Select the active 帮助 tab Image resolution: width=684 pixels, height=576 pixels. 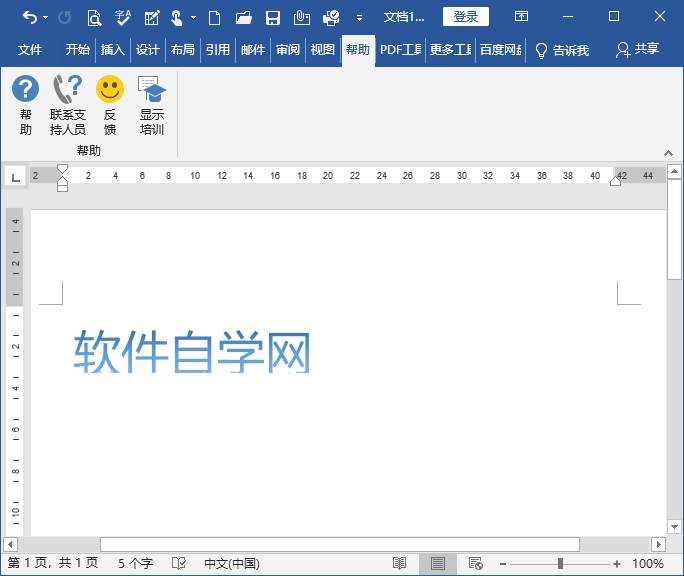(358, 50)
